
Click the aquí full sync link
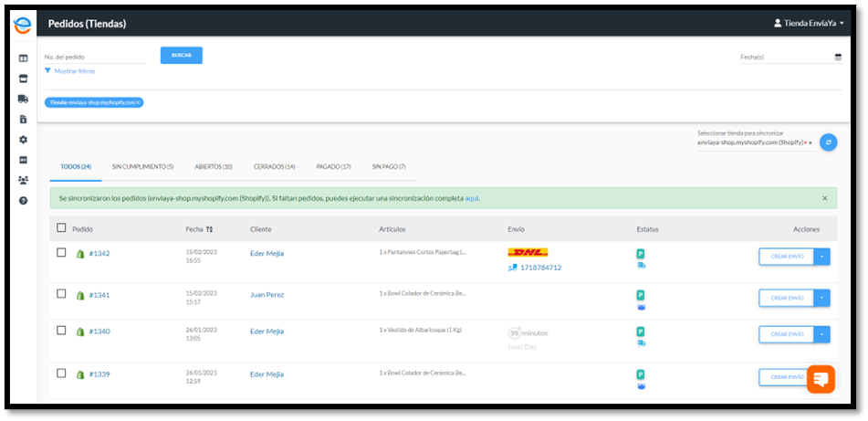tap(472, 198)
